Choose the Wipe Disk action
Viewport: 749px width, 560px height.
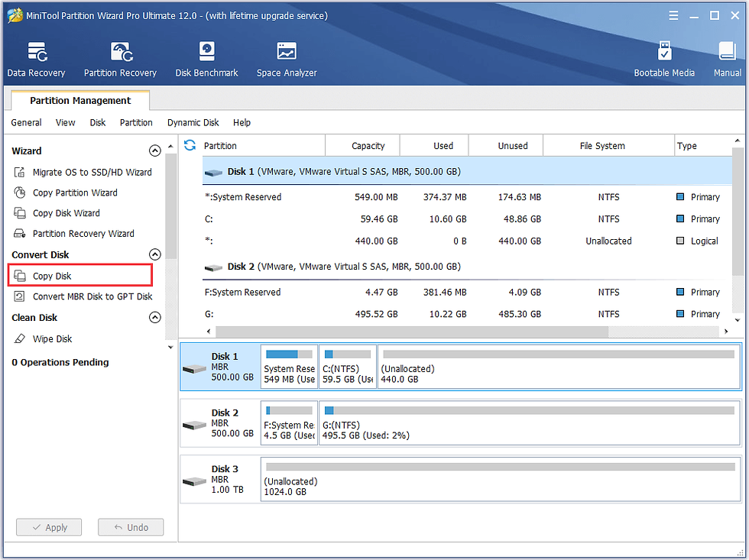(x=53, y=338)
